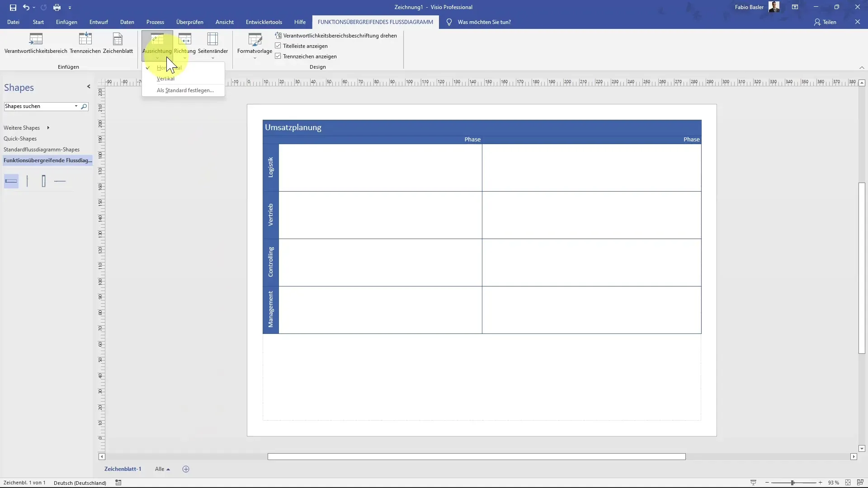The width and height of the screenshot is (868, 488).
Task: Insert a Zeichenblatt page
Action: (x=118, y=43)
